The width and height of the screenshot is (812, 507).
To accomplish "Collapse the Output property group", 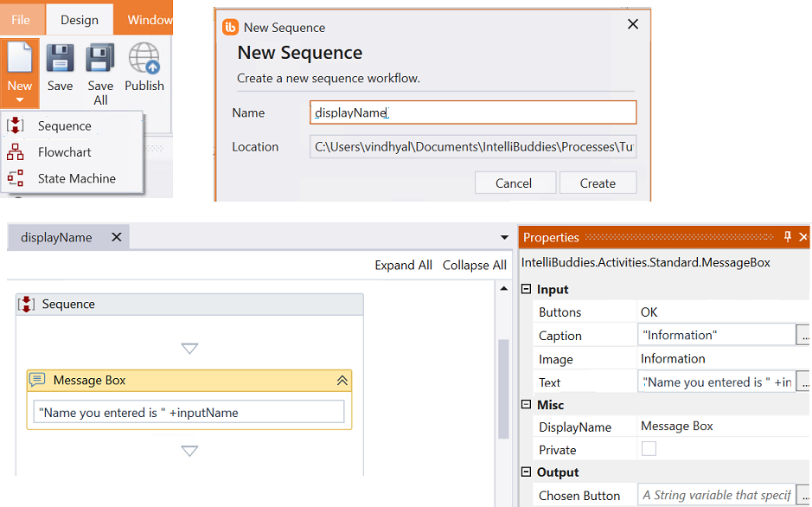I will pyautogui.click(x=526, y=472).
